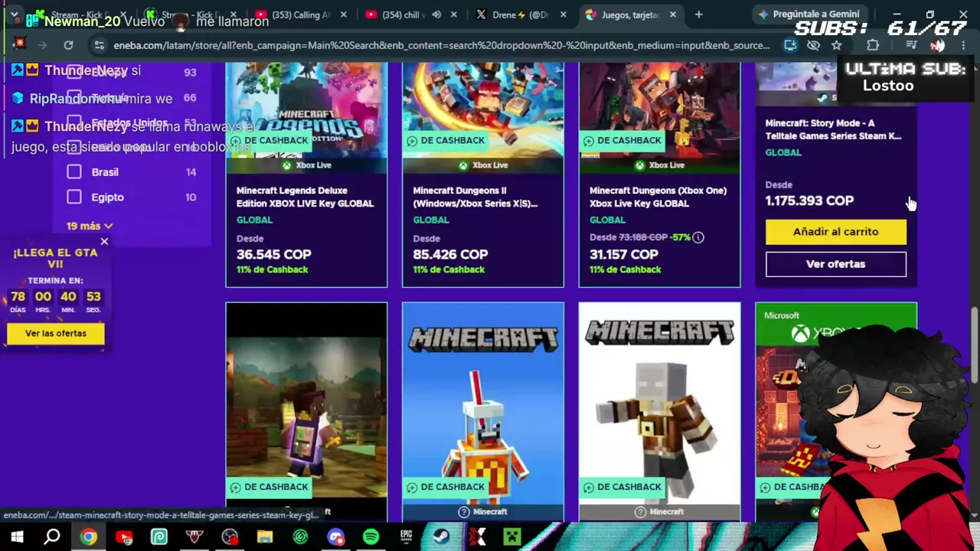
Task: Open Minecraft Legends Deluxe Edition product link
Action: point(305,197)
